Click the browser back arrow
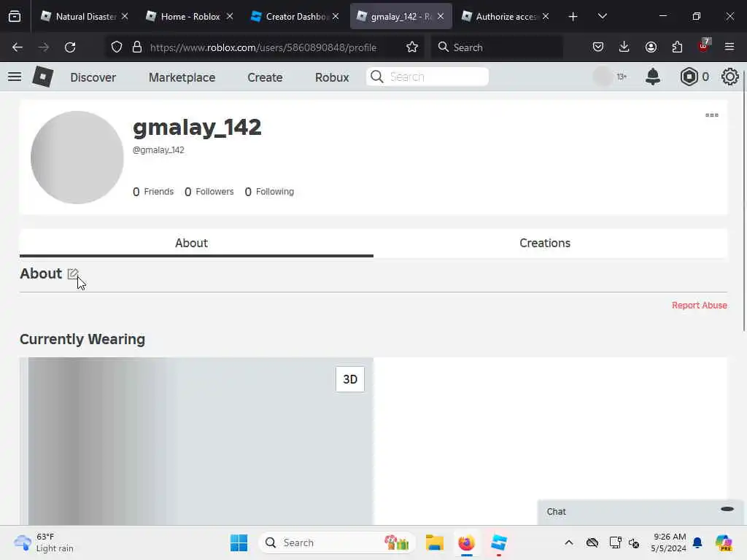The image size is (747, 560). pyautogui.click(x=18, y=47)
